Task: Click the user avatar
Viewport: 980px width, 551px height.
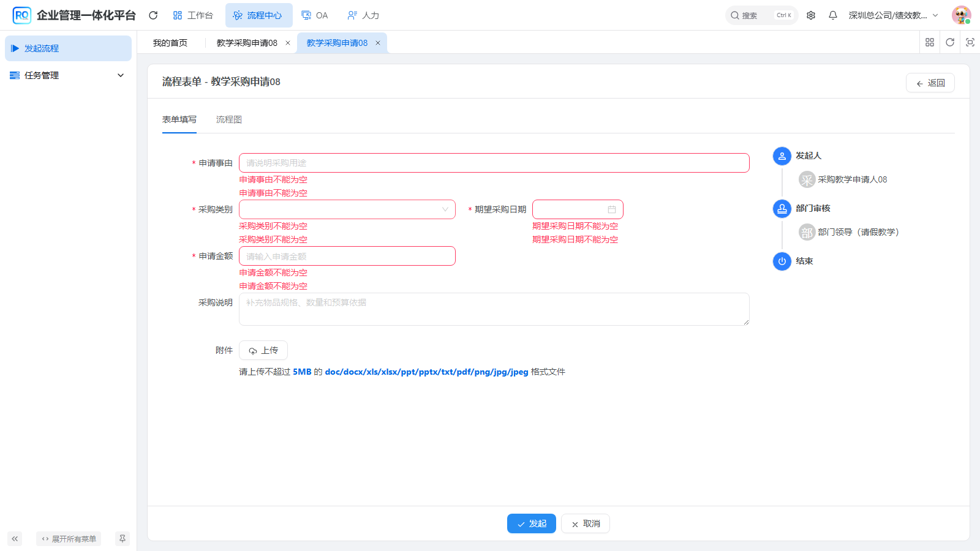Action: click(961, 15)
